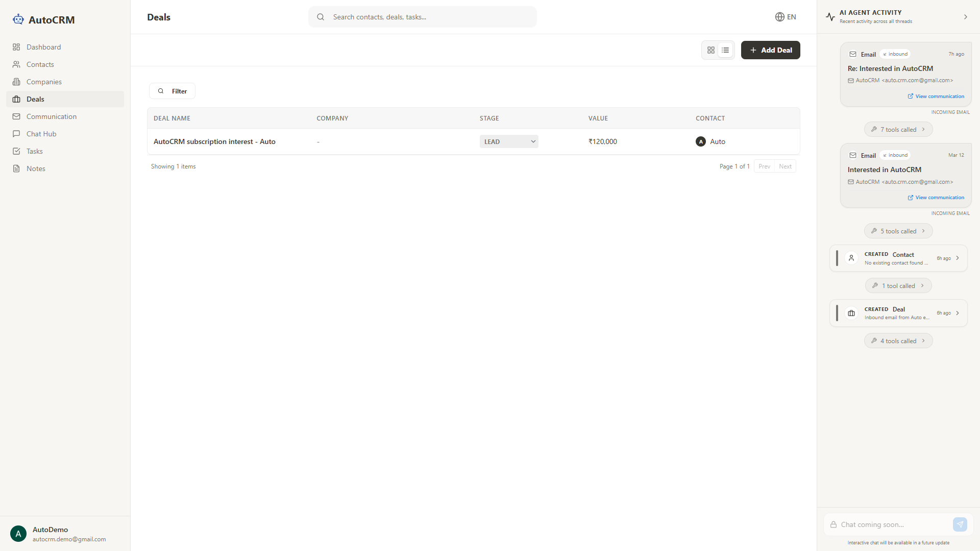Image resolution: width=980 pixels, height=551 pixels.
Task: Expand the 5 tools called entry
Action: pos(898,231)
